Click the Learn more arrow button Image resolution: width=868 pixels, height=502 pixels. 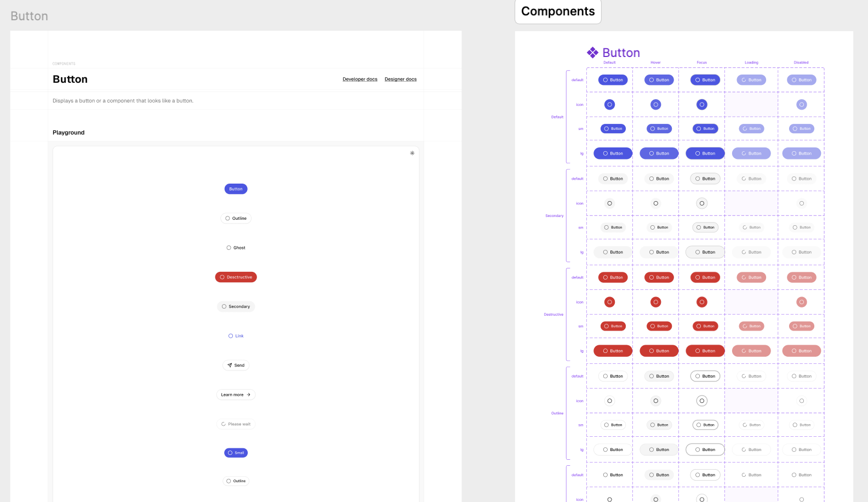tap(236, 395)
